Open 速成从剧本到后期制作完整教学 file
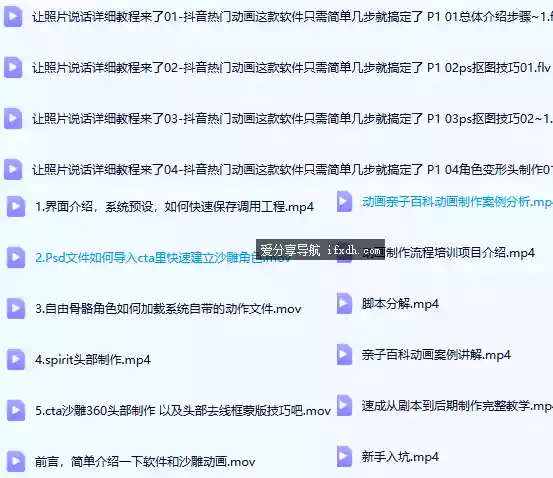 point(457,406)
